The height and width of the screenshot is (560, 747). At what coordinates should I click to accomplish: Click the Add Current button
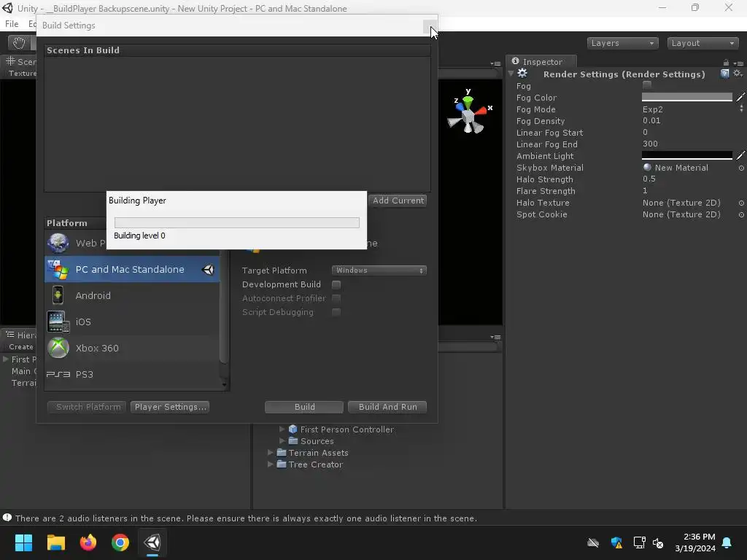398,201
